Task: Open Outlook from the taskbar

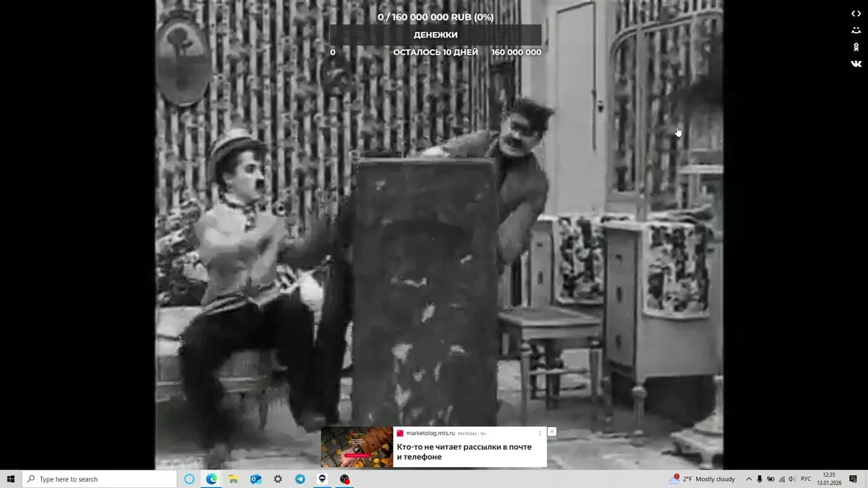Action: click(x=256, y=479)
